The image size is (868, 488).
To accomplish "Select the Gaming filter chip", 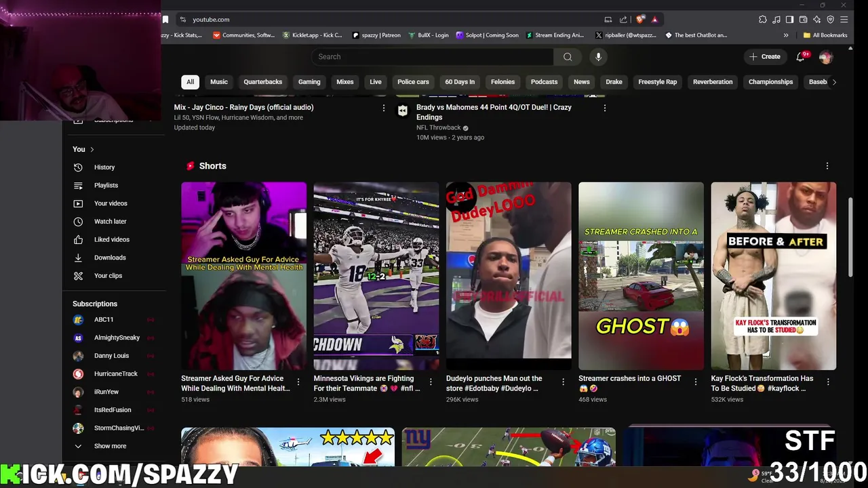I will click(309, 82).
